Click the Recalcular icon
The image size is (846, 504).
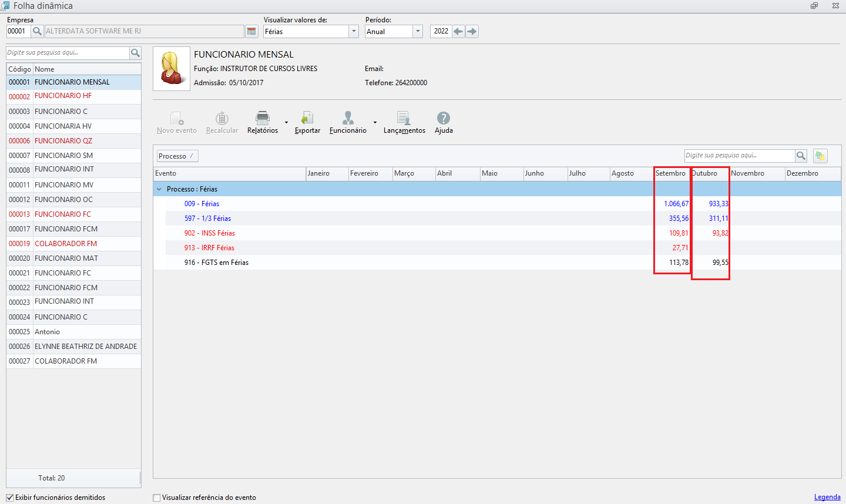[222, 122]
